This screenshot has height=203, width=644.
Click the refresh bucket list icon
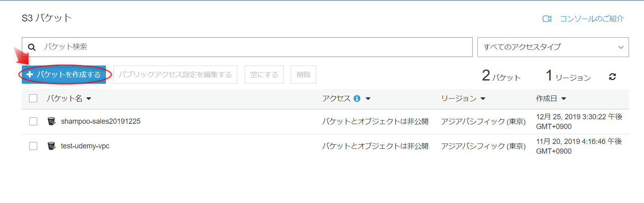[612, 76]
